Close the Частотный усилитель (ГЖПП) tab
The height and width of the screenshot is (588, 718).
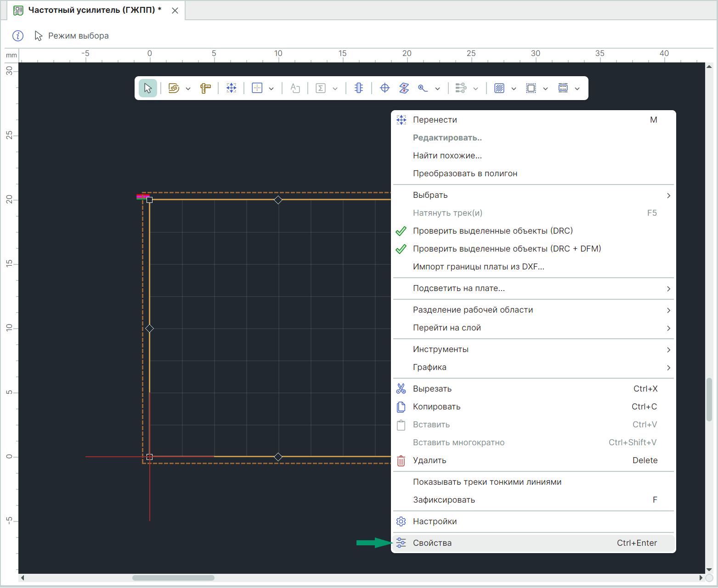point(175,11)
